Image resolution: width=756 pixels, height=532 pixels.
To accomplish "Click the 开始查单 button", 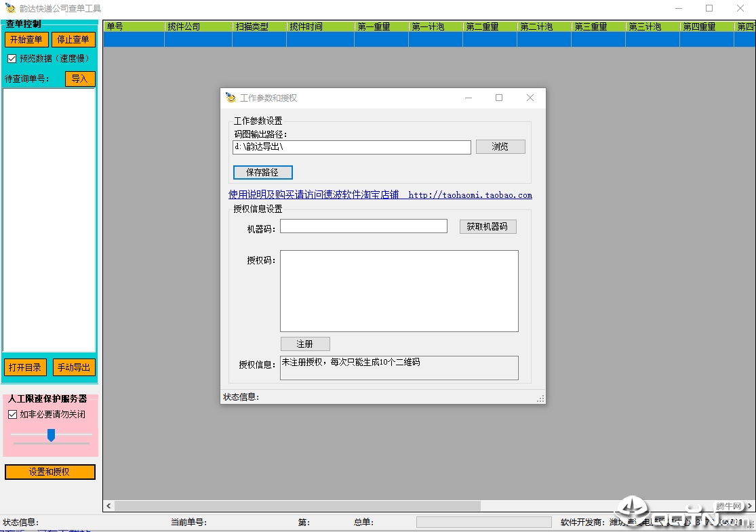I will [26, 39].
